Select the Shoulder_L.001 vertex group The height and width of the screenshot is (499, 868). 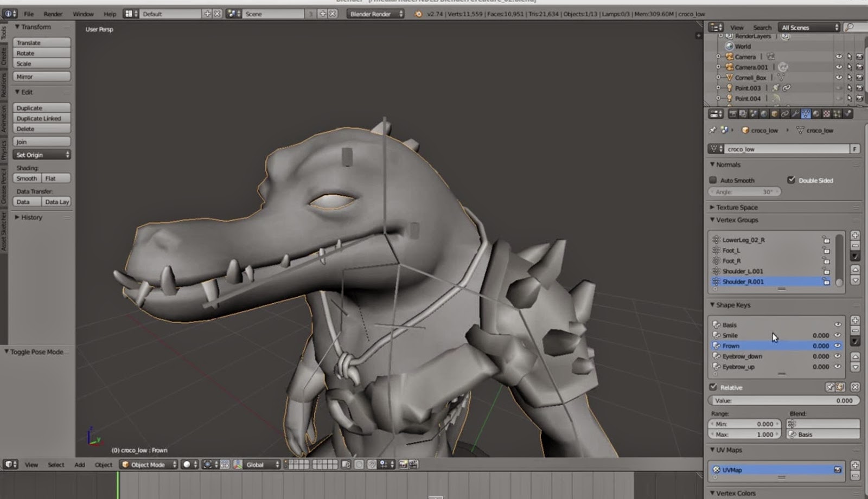(773, 271)
